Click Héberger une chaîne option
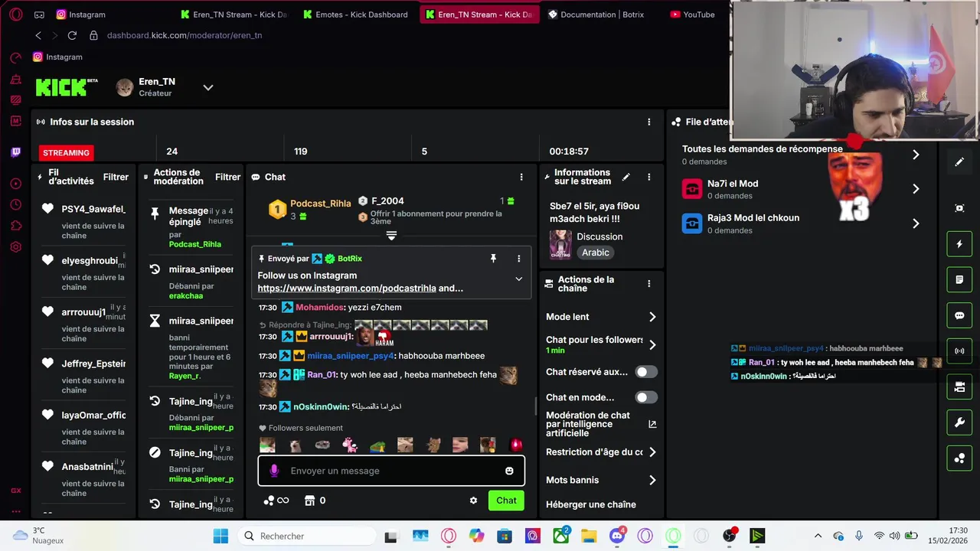980x551 pixels. coord(591,504)
